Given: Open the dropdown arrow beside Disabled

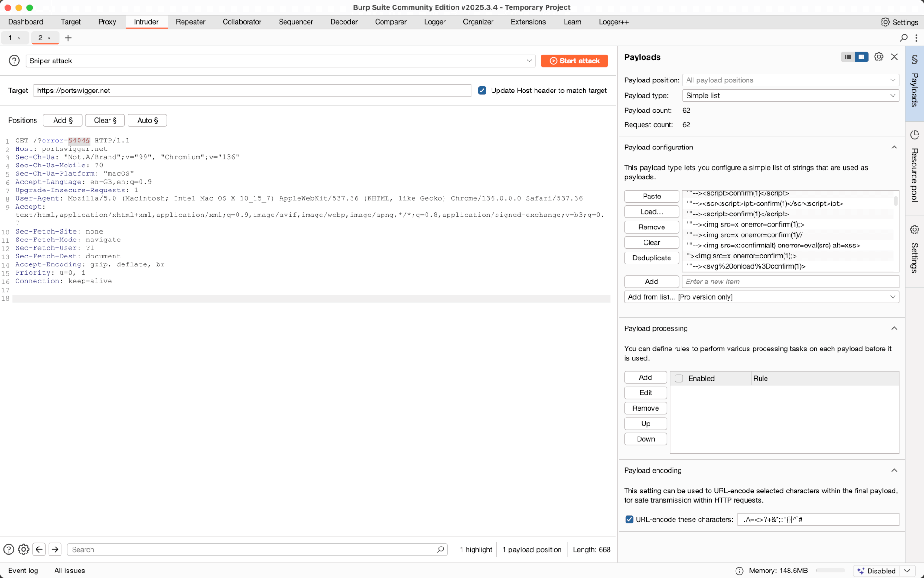Looking at the screenshot, I should [907, 571].
